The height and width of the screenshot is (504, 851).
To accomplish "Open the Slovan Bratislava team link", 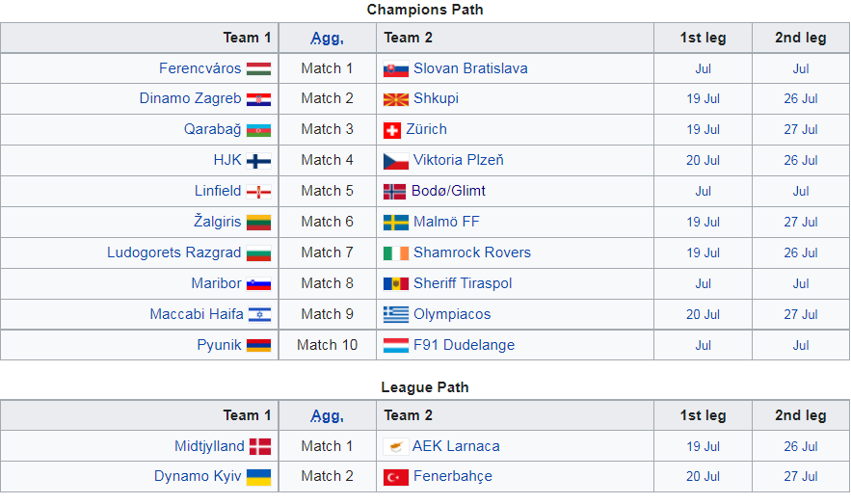I will 470,69.
